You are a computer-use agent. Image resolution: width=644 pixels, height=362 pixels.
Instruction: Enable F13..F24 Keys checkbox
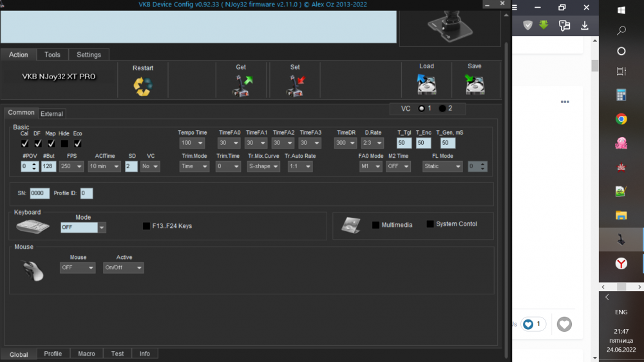146,226
